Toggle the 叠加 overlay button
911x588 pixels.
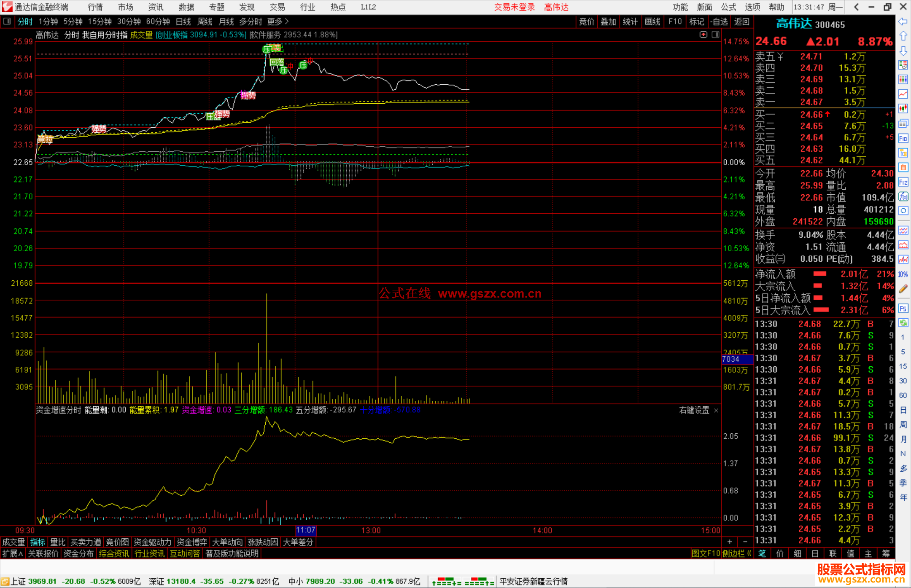(608, 21)
